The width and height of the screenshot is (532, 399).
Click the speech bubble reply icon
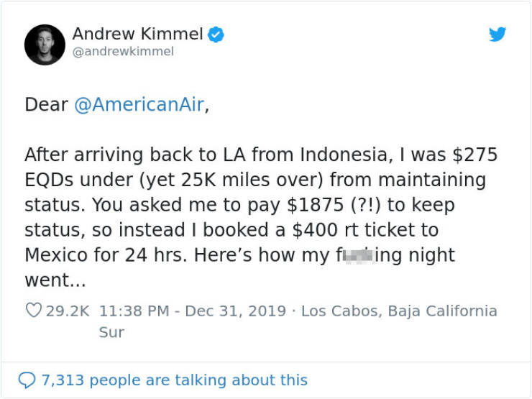28,380
